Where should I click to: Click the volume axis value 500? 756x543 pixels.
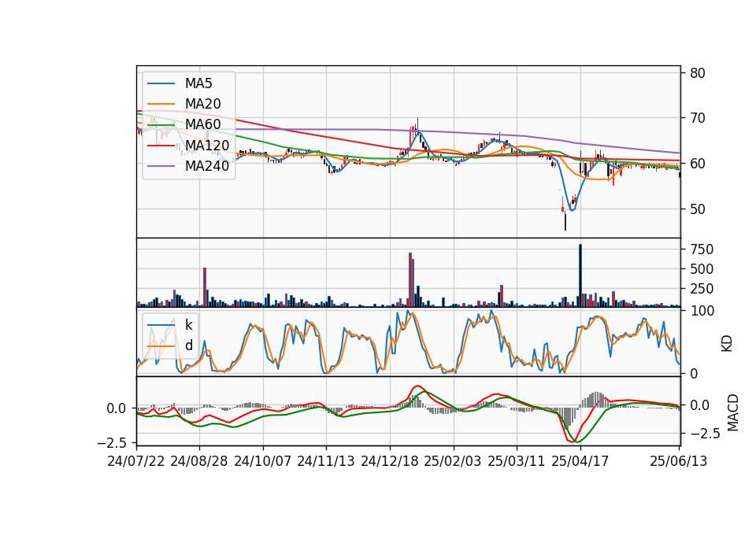(x=702, y=269)
